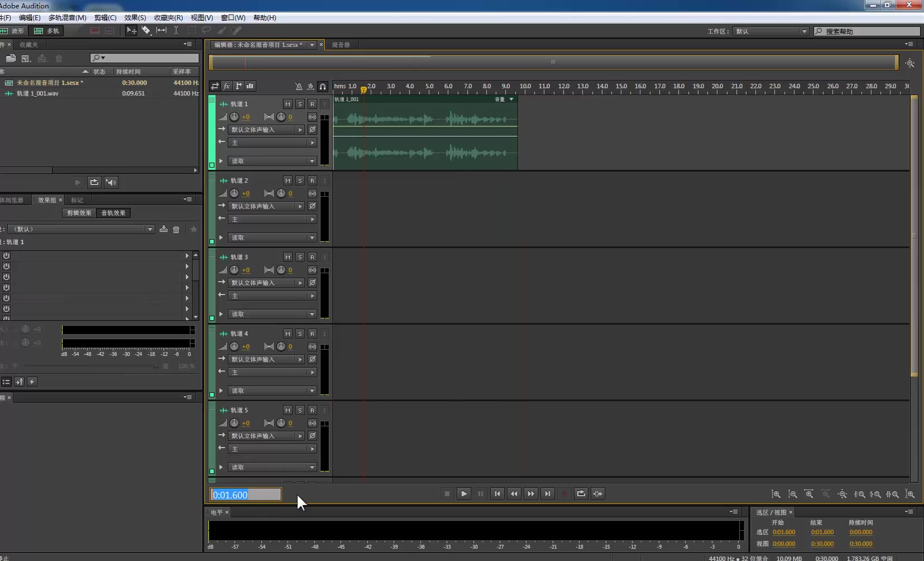
Task: Zoom in amplitude icon
Action: point(776,494)
